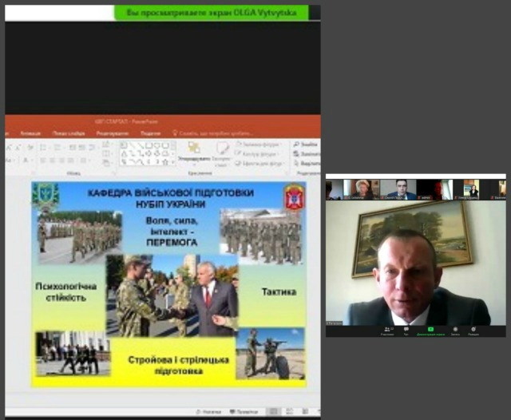511x420 pixels.
Task: Click the Clear All Formatting icon
Action: point(30,148)
